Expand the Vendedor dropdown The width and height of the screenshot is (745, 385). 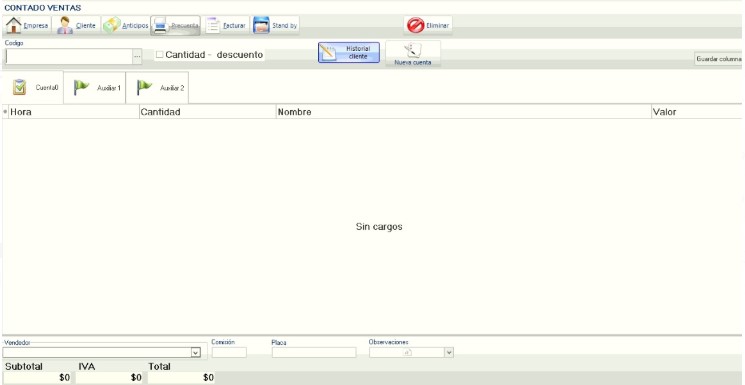tap(195, 353)
